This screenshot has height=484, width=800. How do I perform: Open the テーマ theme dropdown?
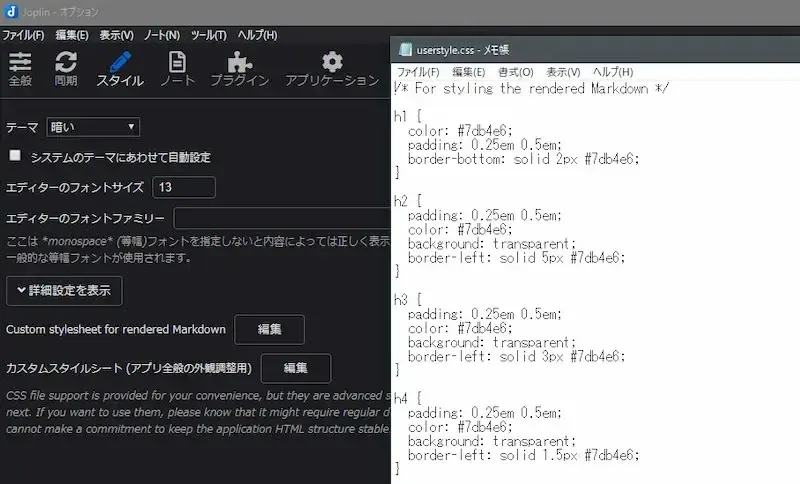pos(93,127)
